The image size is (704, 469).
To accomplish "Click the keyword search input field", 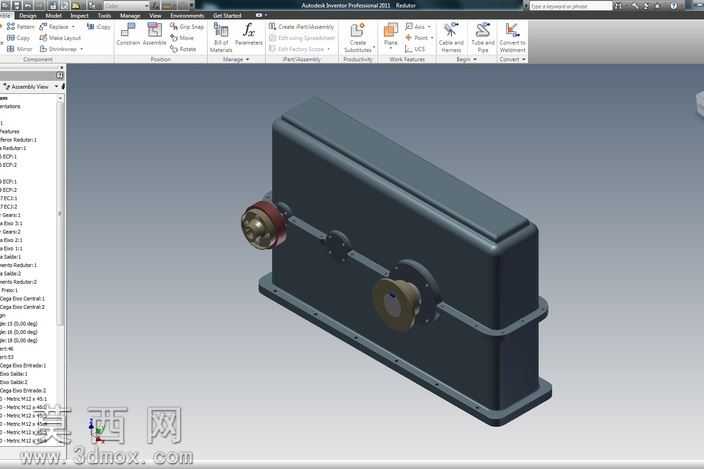I will [x=571, y=6].
